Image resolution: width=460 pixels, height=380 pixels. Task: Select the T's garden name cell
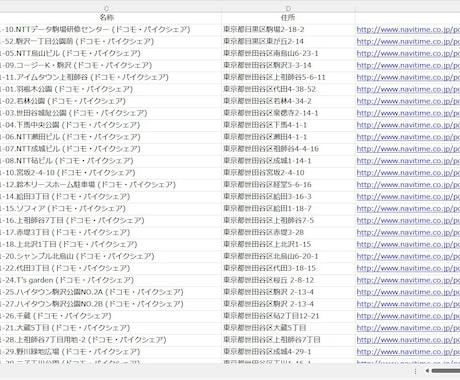pyautogui.click(x=111, y=280)
